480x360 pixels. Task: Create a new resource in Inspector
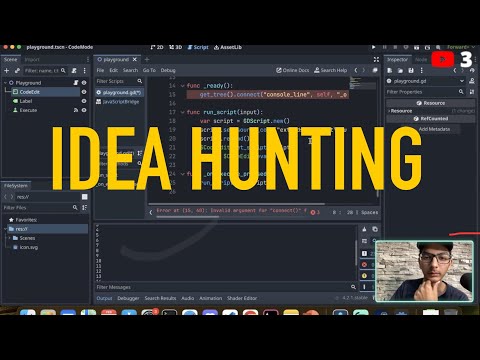coord(389,71)
